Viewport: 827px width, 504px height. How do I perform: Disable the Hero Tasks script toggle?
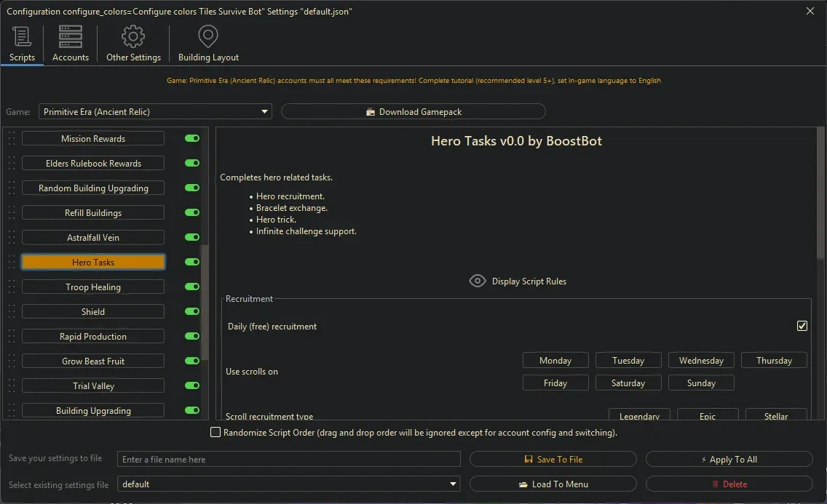click(192, 263)
